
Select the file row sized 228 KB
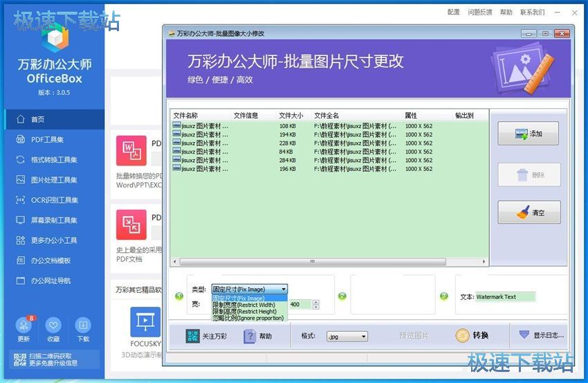coord(329,143)
